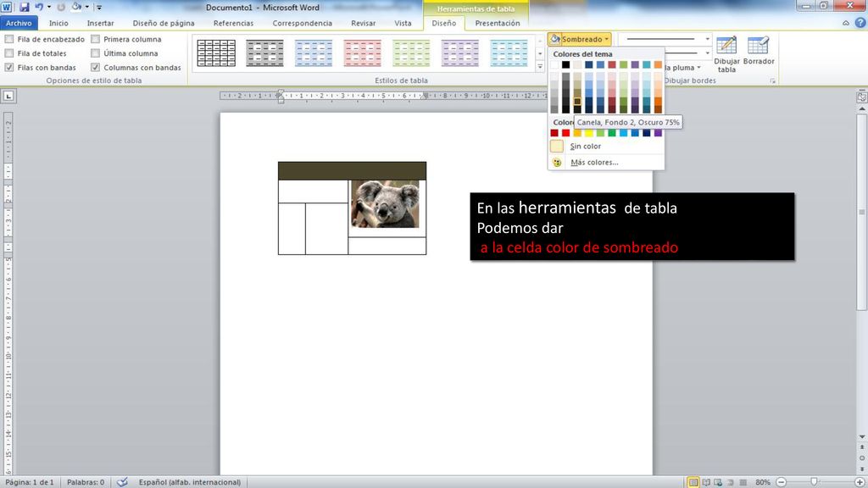Click the 80% zoom level button
This screenshot has height=488, width=868.
pyautogui.click(x=763, y=482)
